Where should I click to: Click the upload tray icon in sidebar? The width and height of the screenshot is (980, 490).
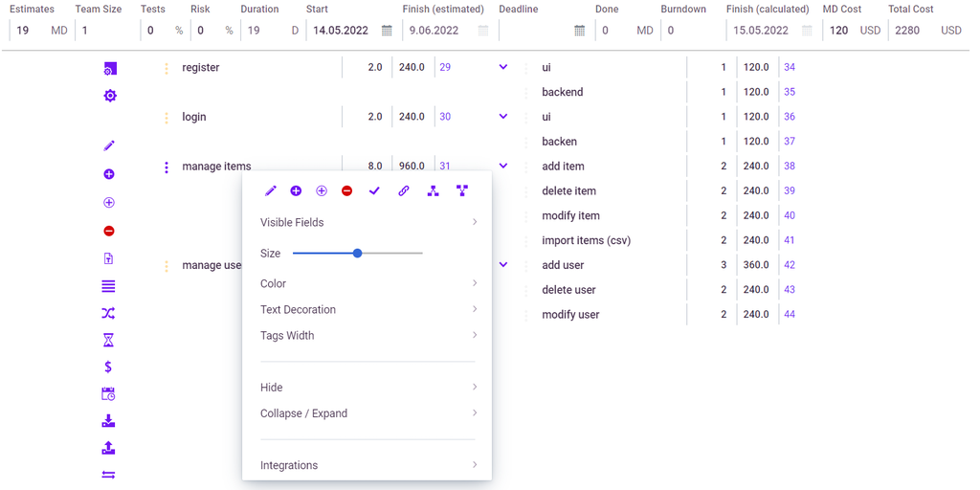tap(109, 448)
